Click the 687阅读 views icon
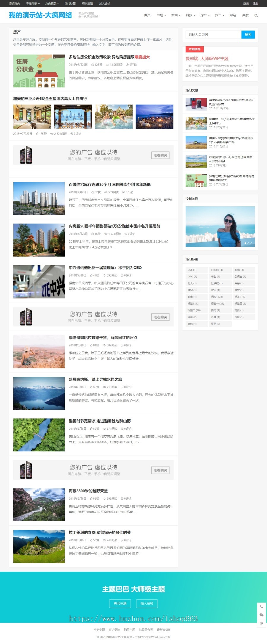Screen dimensions: 267x644 (104, 345)
